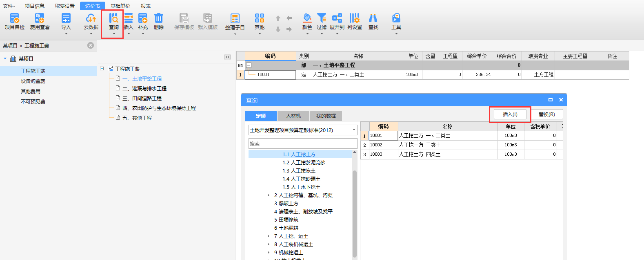Expand 2 人工挖沟槽、基坑、沟渠 node
This screenshot has height=260, width=644.
coord(268,195)
